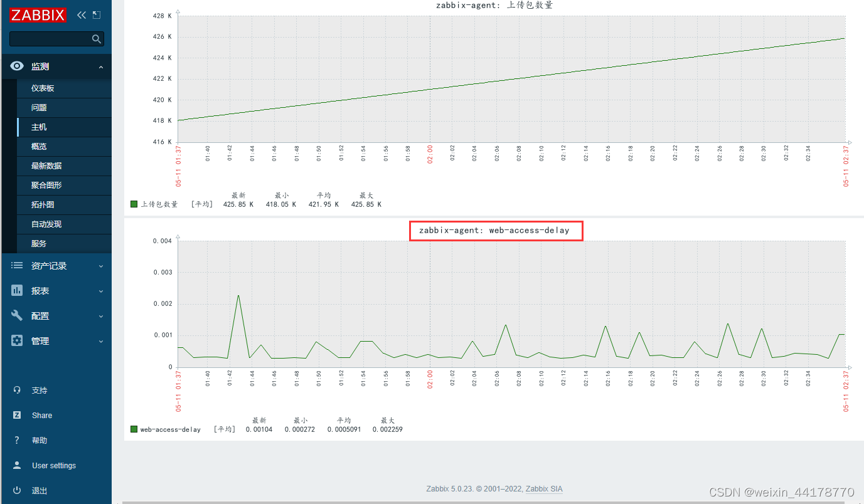
Task: Click the power icon for 退出
Action: pos(17,490)
